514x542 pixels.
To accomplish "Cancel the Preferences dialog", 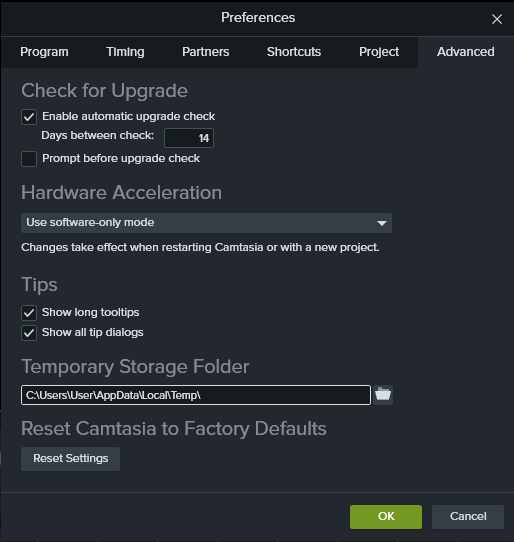I will tap(468, 516).
